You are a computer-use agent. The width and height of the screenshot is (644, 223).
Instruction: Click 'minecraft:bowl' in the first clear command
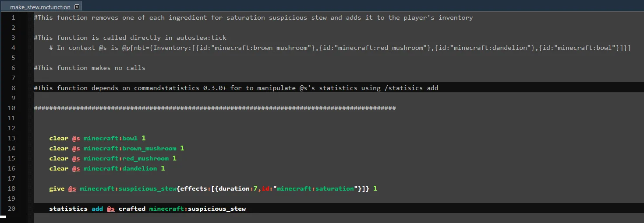[110, 138]
